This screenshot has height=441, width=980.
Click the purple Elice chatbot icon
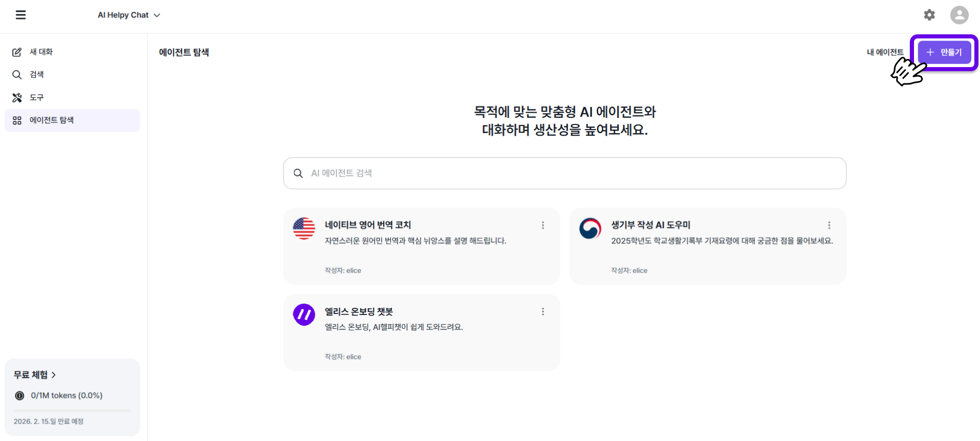(304, 314)
